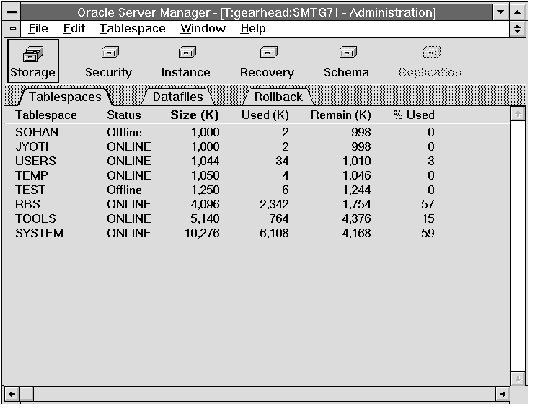Open the Security drawer icon
Screen dimensions: 536x409
pos(109,62)
